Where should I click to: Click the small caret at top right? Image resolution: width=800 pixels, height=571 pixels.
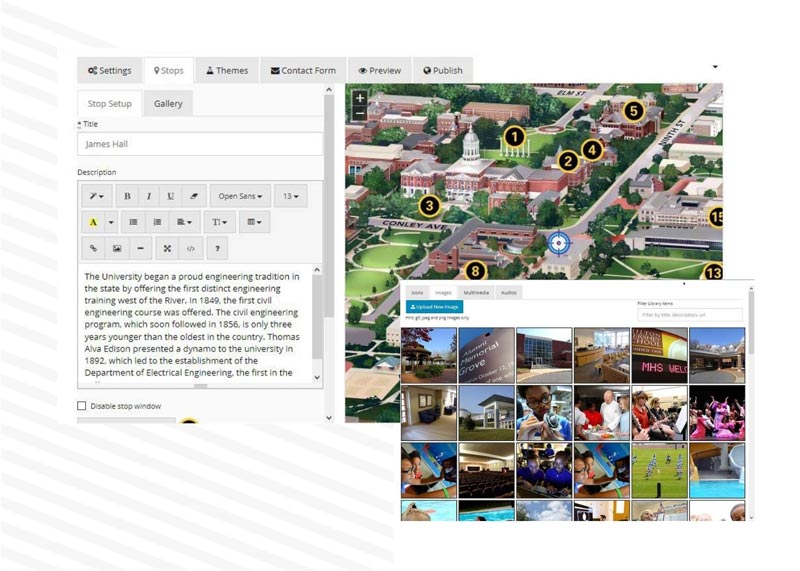(x=715, y=67)
